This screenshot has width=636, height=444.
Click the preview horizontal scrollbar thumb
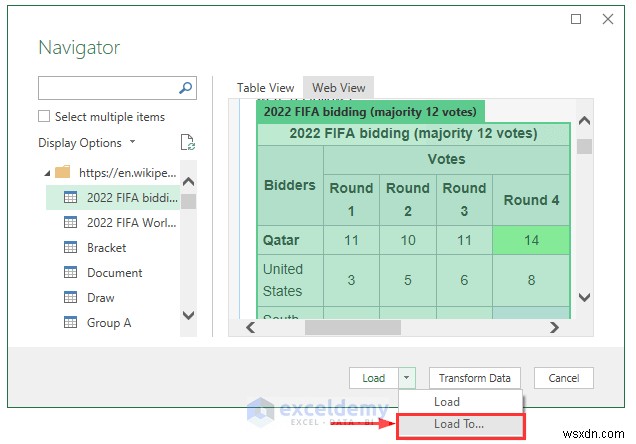353,327
